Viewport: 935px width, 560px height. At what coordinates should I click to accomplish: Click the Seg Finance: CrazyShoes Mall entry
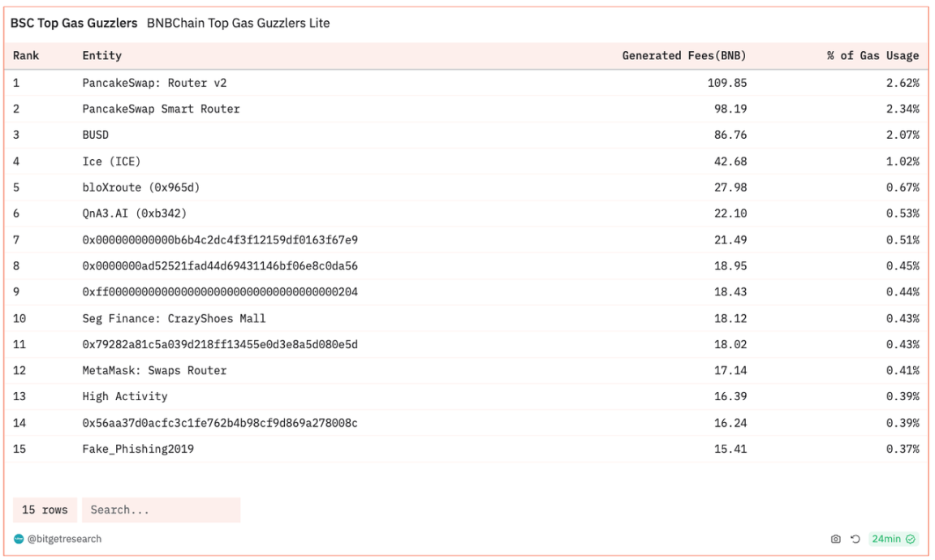point(174,318)
